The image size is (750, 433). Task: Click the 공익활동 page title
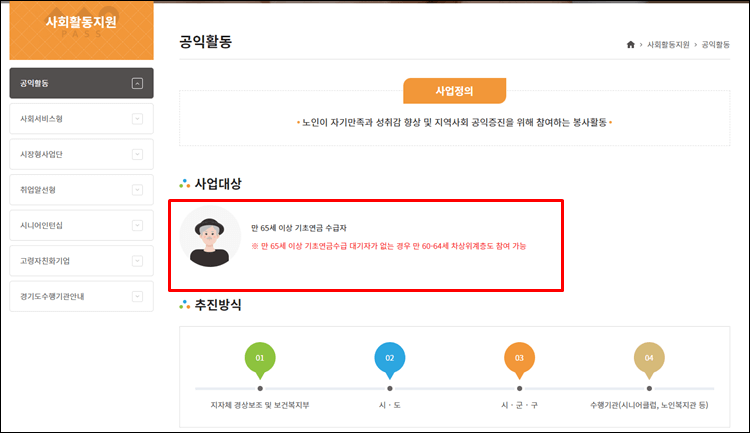point(206,42)
